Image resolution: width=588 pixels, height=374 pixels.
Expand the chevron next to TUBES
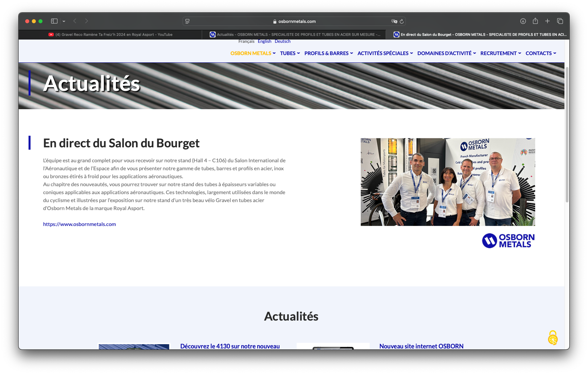pyautogui.click(x=298, y=53)
